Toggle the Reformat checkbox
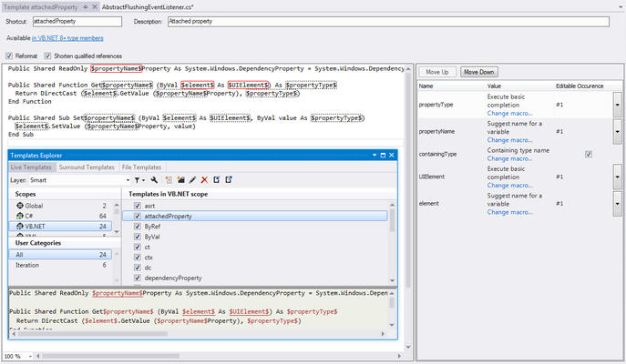This screenshot has height=364, width=626. click(x=9, y=56)
